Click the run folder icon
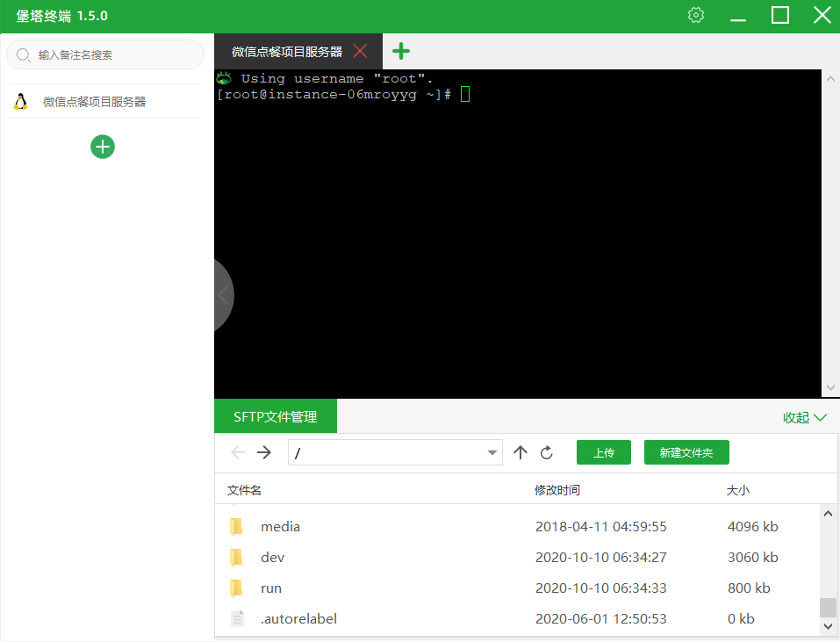Screen dimensions: 840x642 [236, 588]
